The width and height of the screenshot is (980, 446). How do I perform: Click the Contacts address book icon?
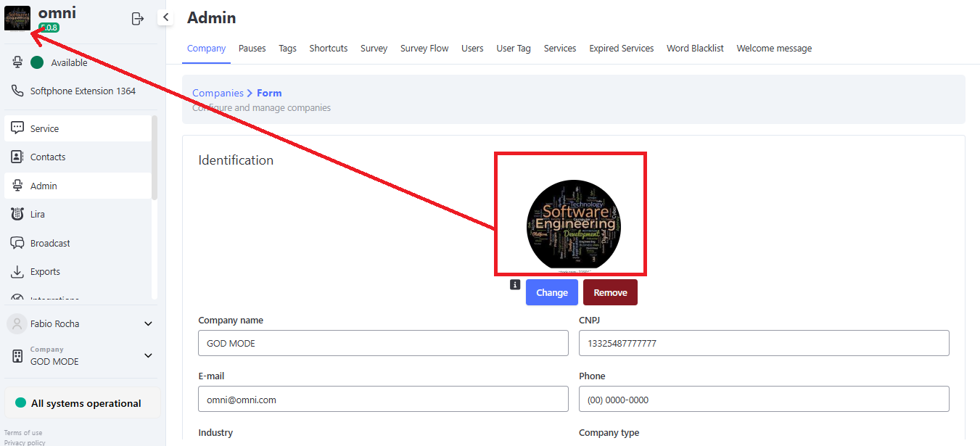(18, 157)
